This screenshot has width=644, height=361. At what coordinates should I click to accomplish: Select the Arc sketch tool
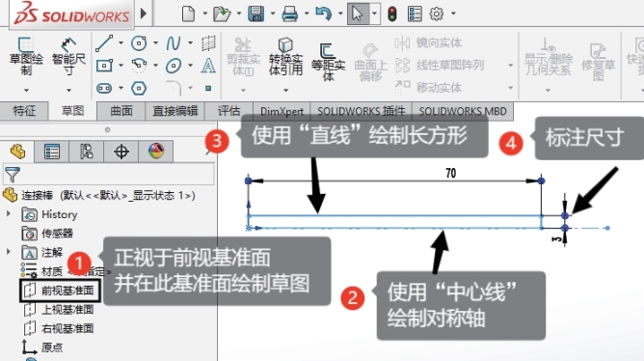pos(139,66)
